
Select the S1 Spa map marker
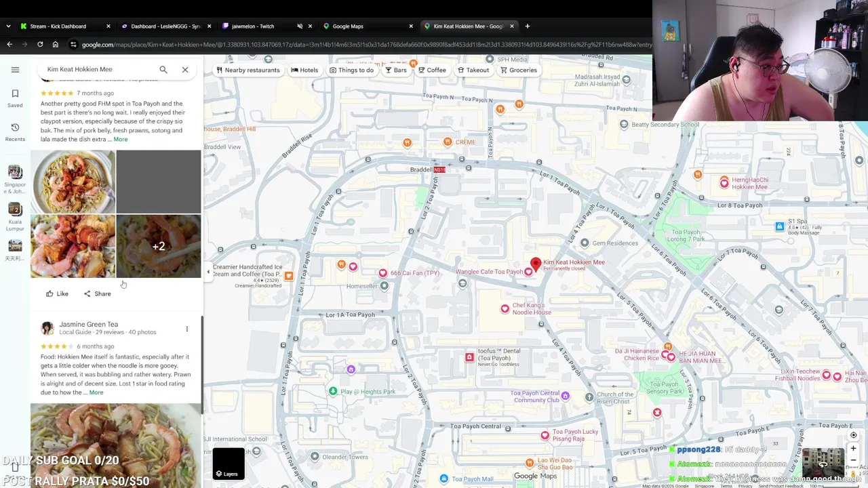(x=780, y=226)
